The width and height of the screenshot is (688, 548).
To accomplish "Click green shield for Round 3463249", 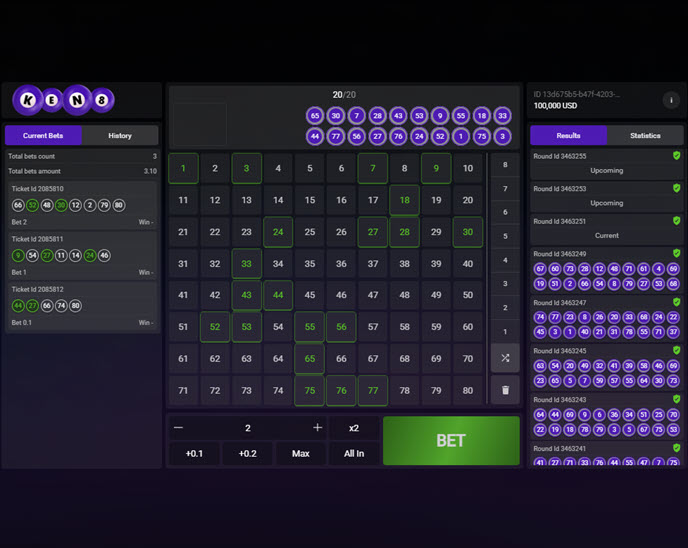I will [677, 254].
